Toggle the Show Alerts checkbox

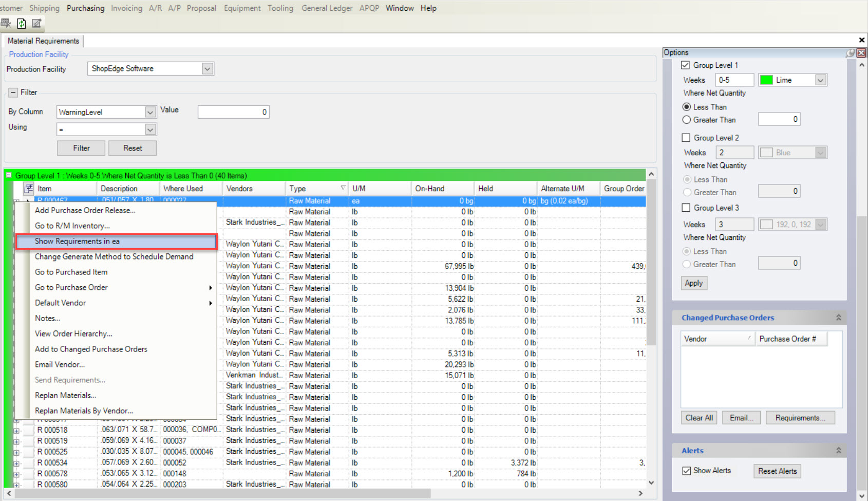coord(686,471)
